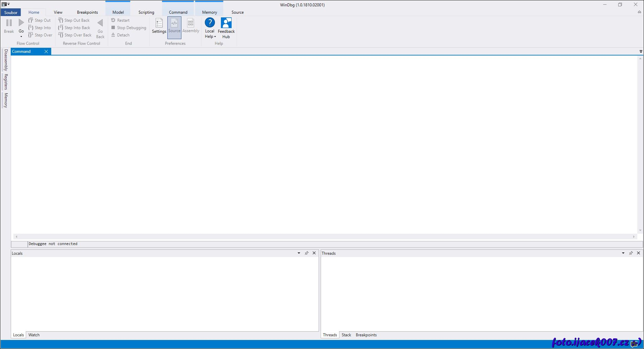Click the Go Back arrow icon

point(100,23)
